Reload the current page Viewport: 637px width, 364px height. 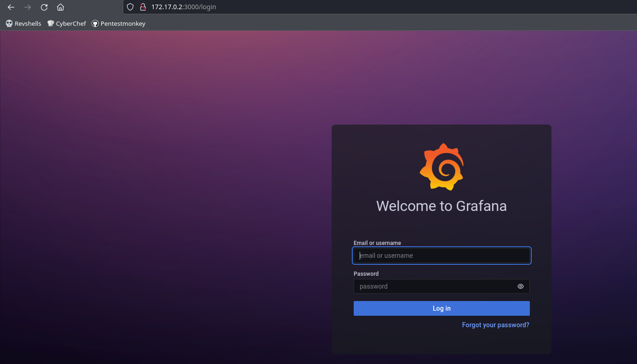44,7
